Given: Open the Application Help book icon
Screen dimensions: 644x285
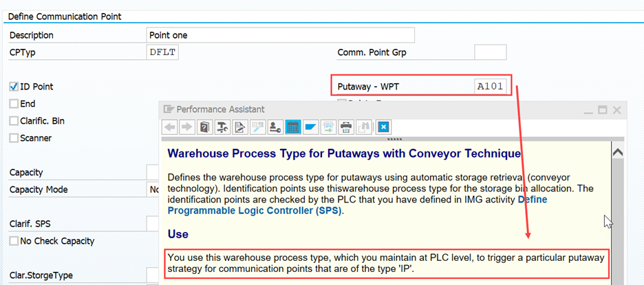Looking at the screenshot, I should click(x=204, y=127).
